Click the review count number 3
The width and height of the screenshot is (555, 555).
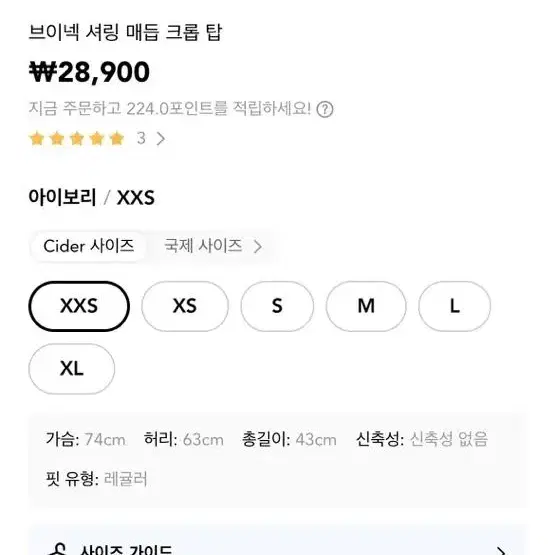point(141,138)
